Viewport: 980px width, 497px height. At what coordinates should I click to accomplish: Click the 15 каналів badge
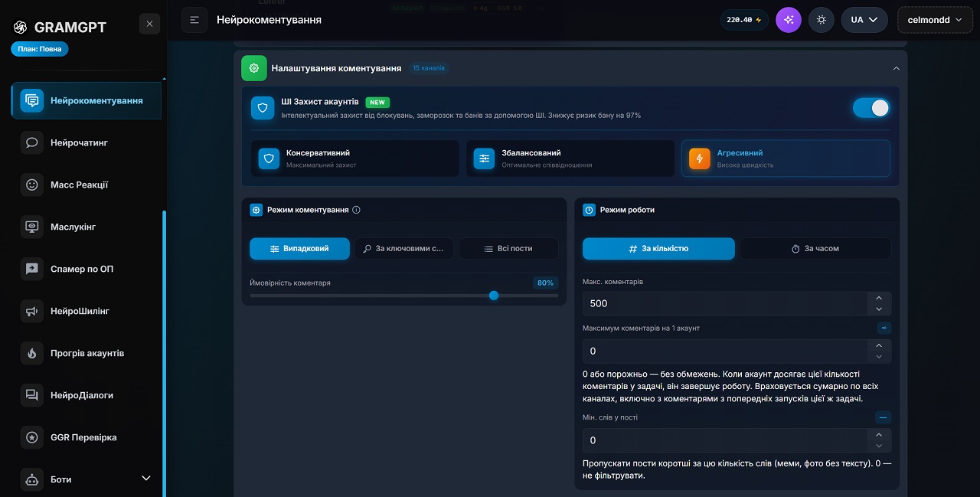pos(428,68)
